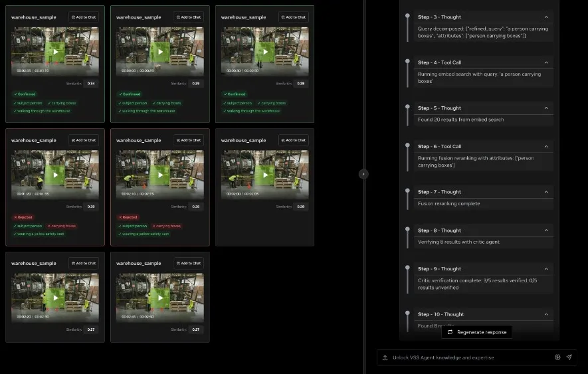Click Confirmed badge on 0.29 similarity card
The height and width of the screenshot is (374, 588).
130,94
